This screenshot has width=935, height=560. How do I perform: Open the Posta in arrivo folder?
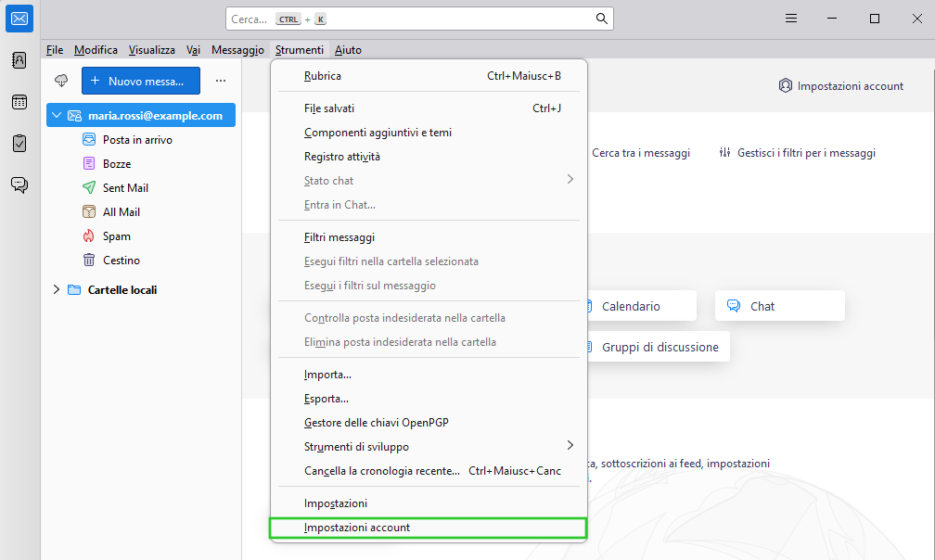[137, 140]
